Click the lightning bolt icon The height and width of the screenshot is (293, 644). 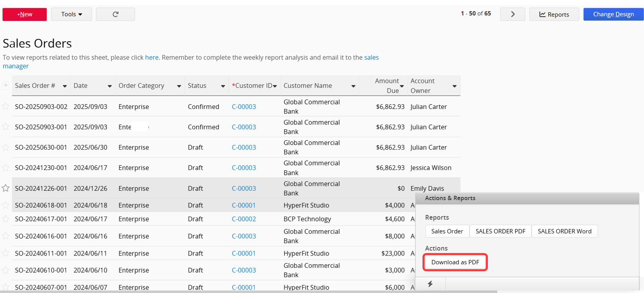[430, 284]
